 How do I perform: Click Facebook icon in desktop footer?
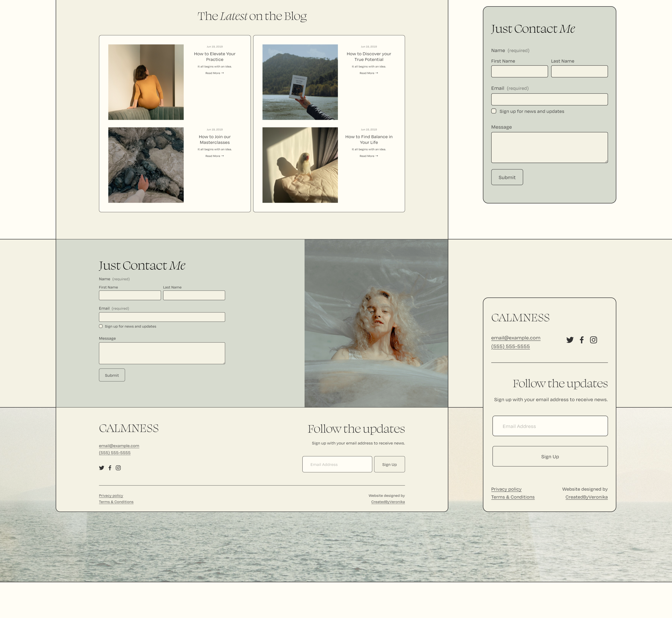(x=110, y=468)
